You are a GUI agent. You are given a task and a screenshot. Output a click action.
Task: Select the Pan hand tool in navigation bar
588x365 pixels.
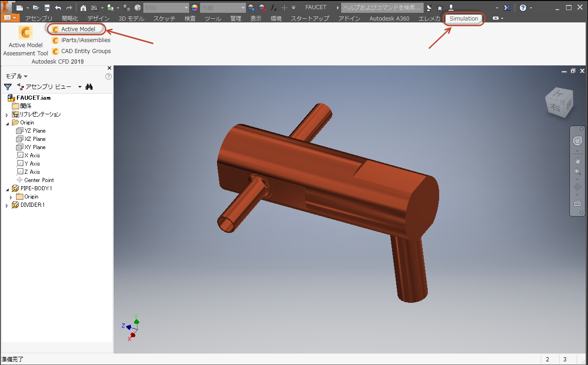(x=577, y=160)
